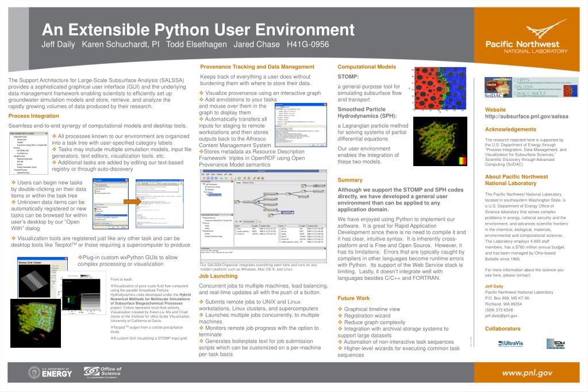Click author name Jared Chase
This screenshot has width=588, height=392.
(256, 44)
